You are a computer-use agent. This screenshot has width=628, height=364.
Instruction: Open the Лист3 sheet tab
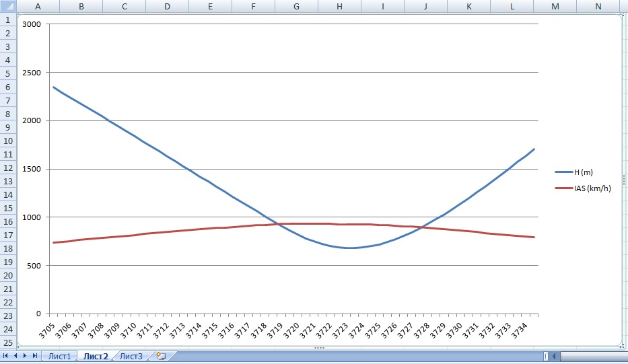pos(131,356)
